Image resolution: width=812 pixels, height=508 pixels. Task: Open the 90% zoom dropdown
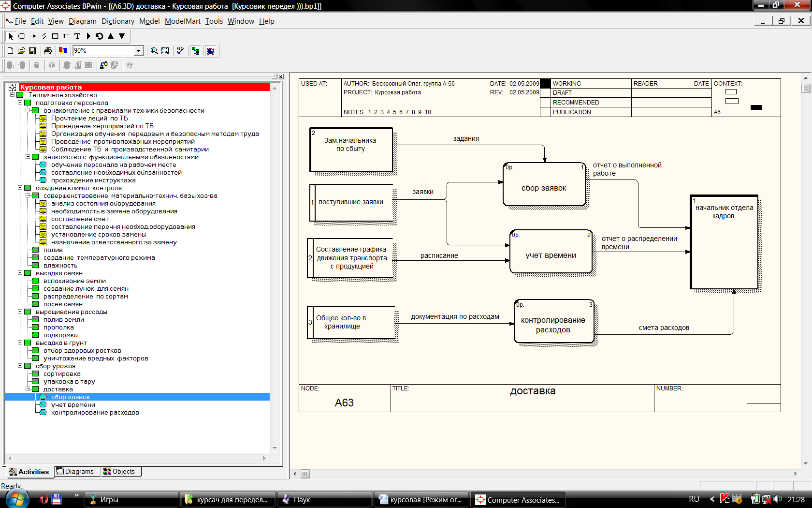(x=139, y=51)
